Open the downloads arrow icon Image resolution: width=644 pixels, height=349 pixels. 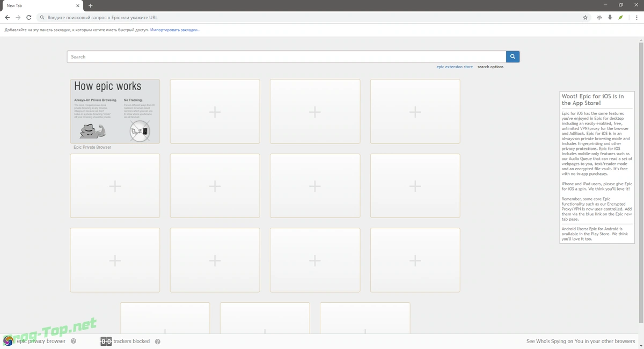[610, 18]
